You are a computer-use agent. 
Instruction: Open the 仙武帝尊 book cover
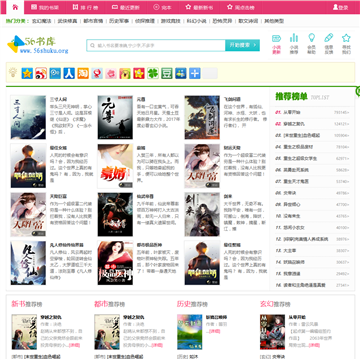(115, 214)
